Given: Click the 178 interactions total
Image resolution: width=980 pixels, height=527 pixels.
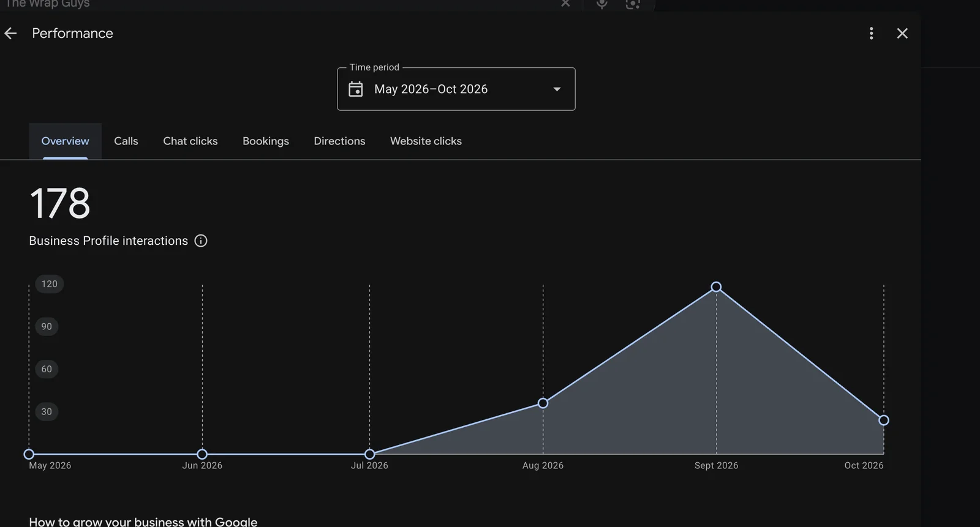Looking at the screenshot, I should [x=60, y=204].
